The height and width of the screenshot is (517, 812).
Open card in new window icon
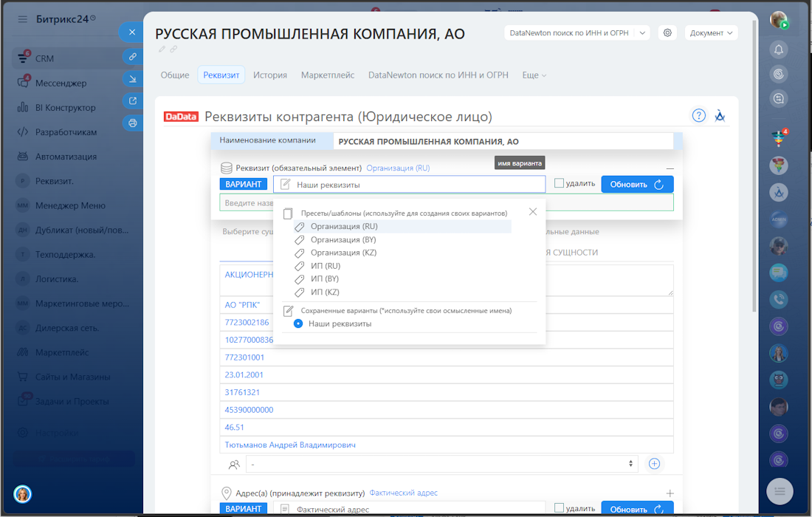coord(132,101)
